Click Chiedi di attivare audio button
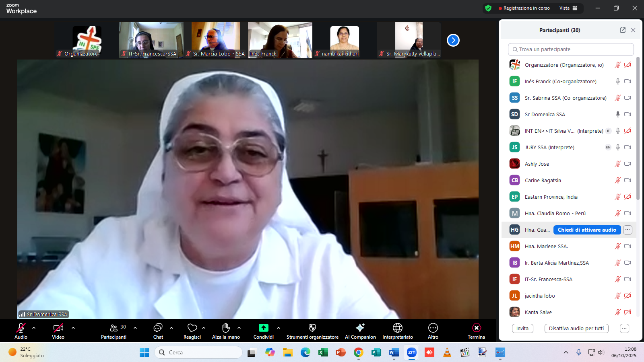This screenshot has width=644, height=362. 587,230
